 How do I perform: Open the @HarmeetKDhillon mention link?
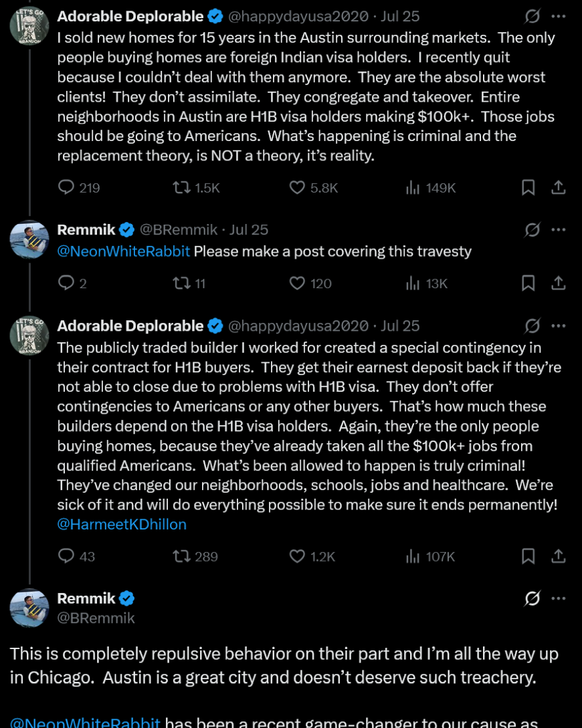coord(122,524)
